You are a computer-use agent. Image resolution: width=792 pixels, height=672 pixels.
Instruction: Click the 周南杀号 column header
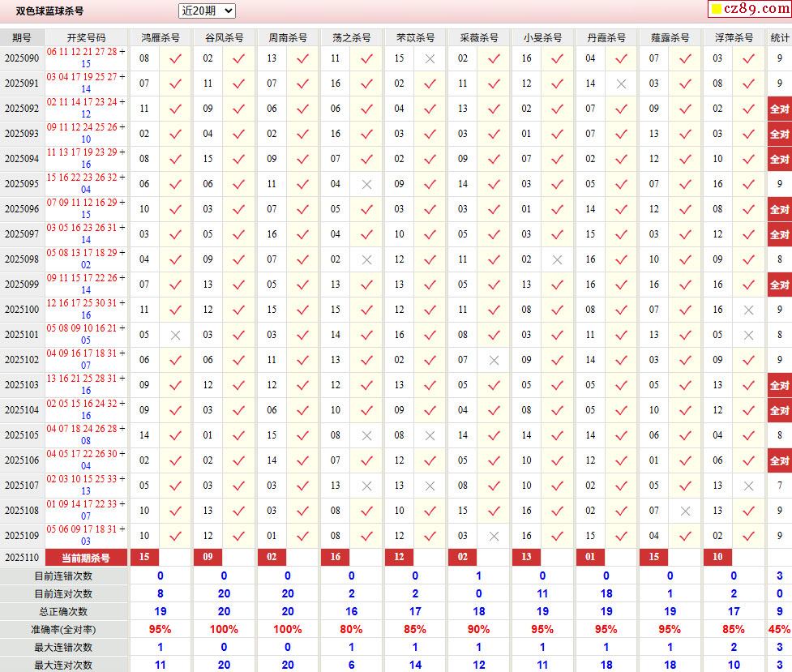pyautogui.click(x=288, y=38)
